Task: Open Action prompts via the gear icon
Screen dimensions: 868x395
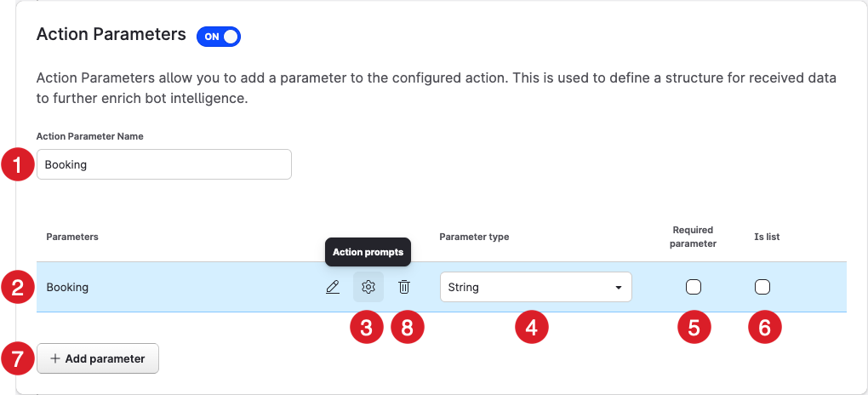Action: pos(368,288)
